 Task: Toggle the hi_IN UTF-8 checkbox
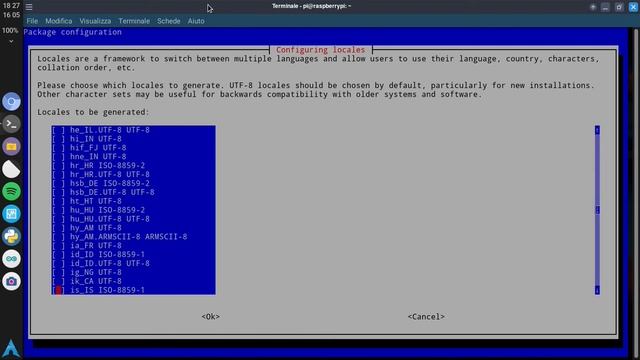58,139
